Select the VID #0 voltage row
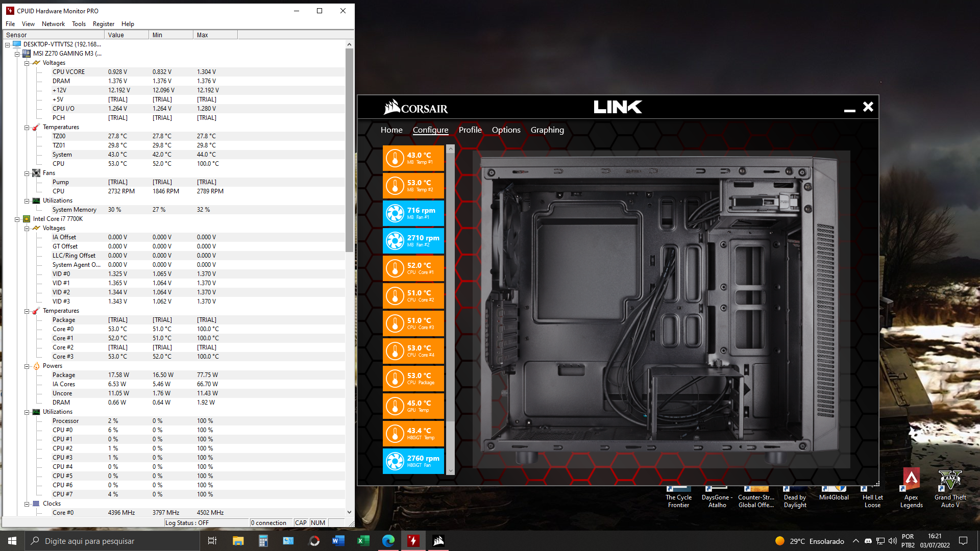The image size is (980, 551). (x=174, y=274)
